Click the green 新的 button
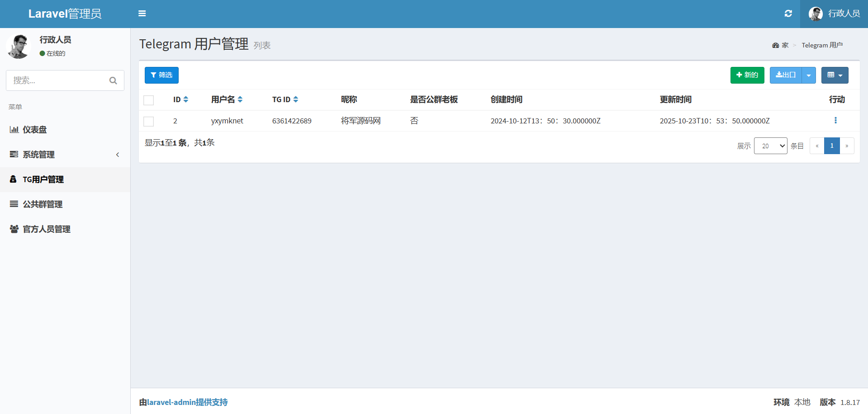Screen dimensions: 868x414 pos(747,75)
